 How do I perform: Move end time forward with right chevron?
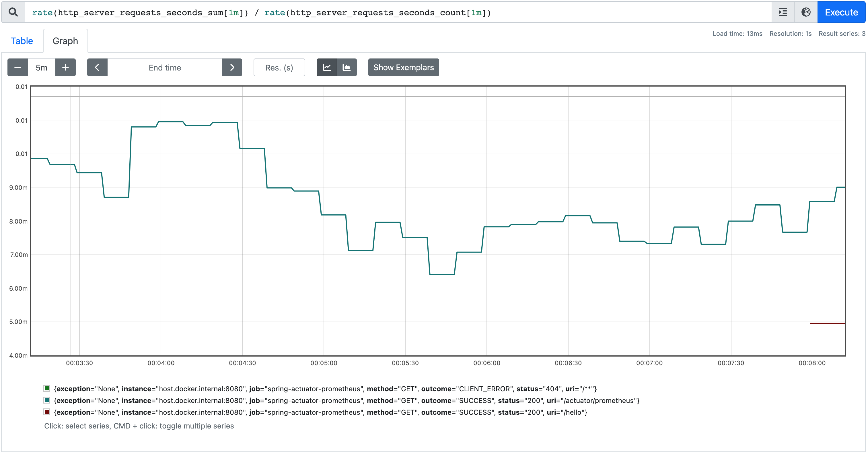(232, 67)
